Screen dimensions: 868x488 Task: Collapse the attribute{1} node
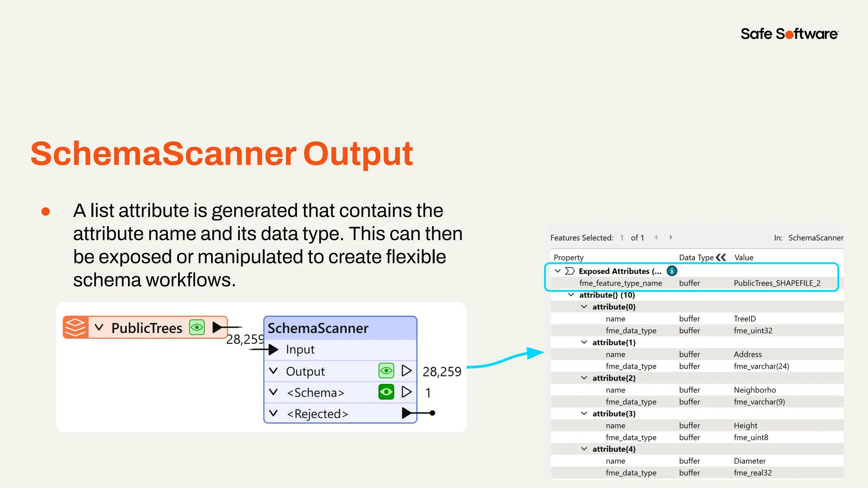pyautogui.click(x=584, y=342)
